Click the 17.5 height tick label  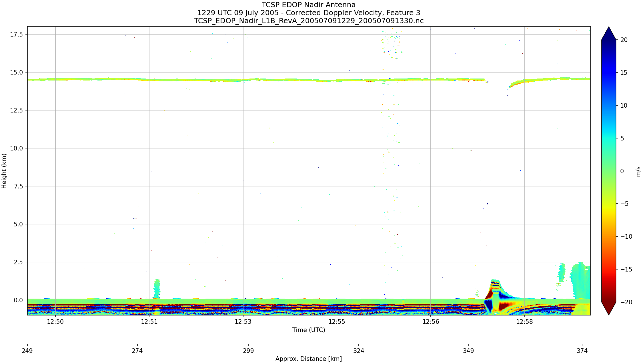pyautogui.click(x=17, y=34)
